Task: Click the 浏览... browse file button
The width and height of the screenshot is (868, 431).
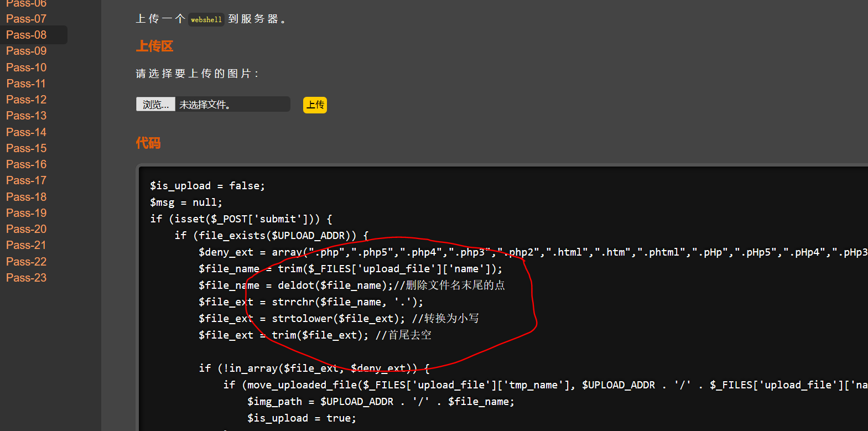Action: tap(155, 105)
